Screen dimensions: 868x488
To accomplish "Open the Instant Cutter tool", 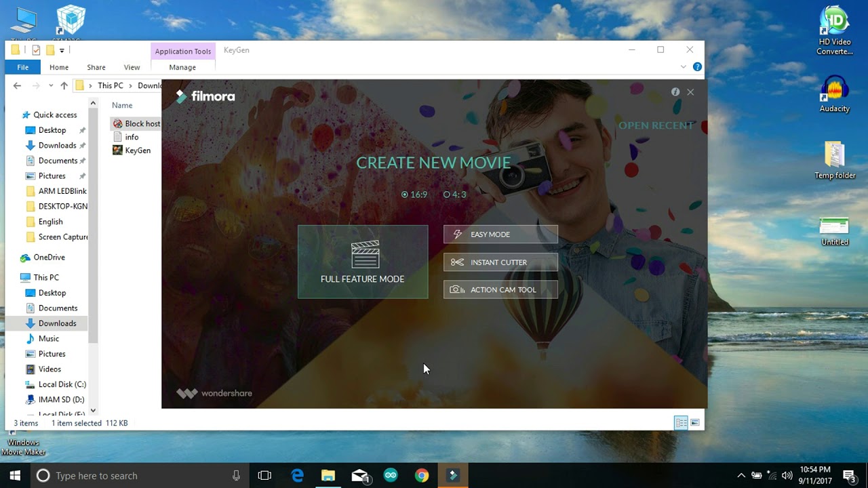I will [500, 262].
